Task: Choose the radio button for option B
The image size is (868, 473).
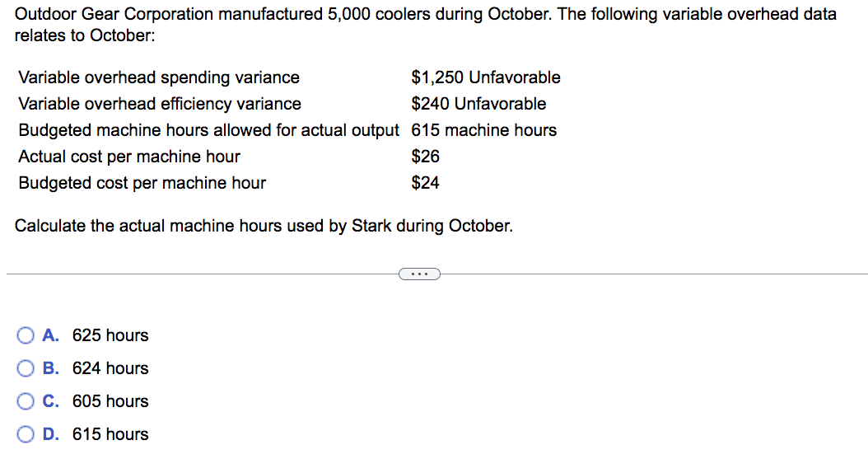Action: click(x=26, y=368)
